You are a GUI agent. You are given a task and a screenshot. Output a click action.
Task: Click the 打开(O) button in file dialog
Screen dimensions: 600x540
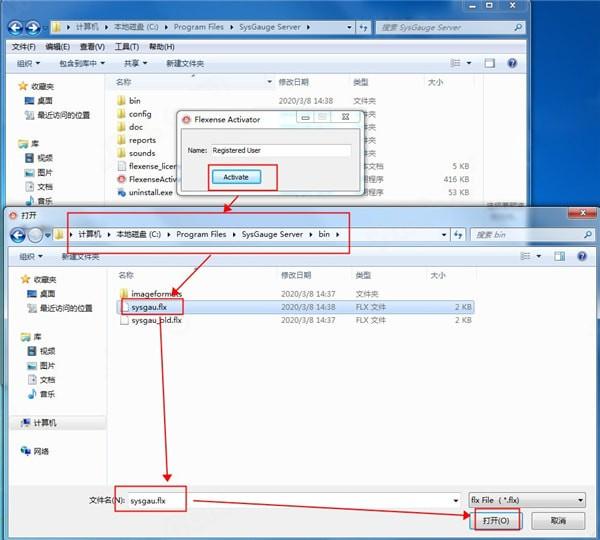[496, 520]
